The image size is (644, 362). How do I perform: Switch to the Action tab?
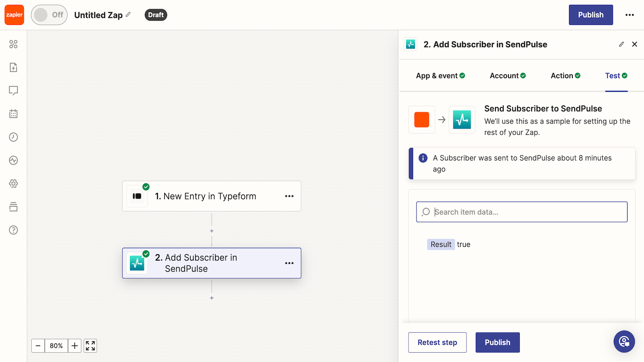(565, 76)
